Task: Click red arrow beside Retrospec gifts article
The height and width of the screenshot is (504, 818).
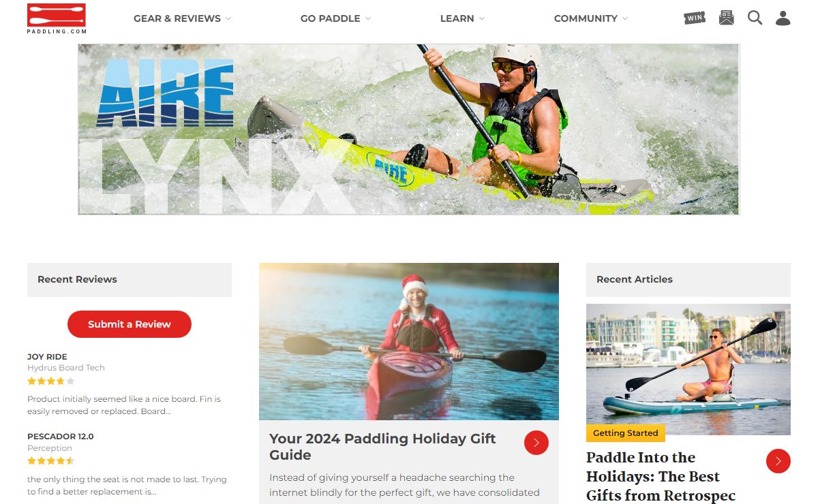Action: (778, 461)
